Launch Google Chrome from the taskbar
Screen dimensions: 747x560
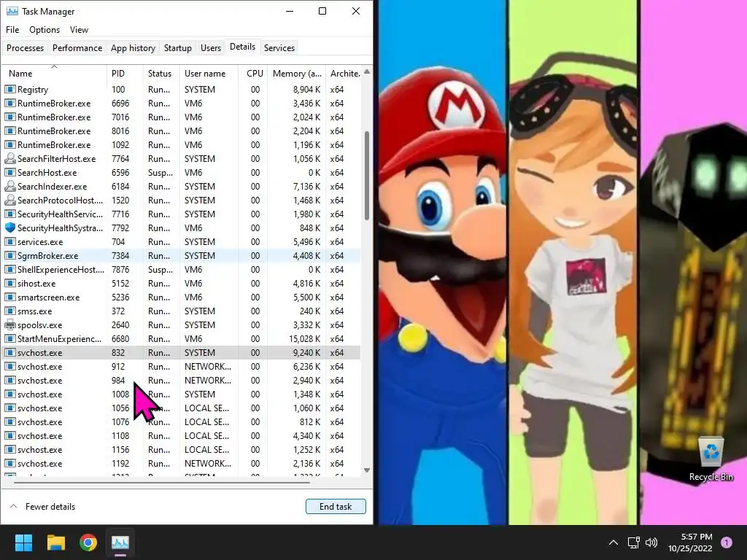(88, 542)
